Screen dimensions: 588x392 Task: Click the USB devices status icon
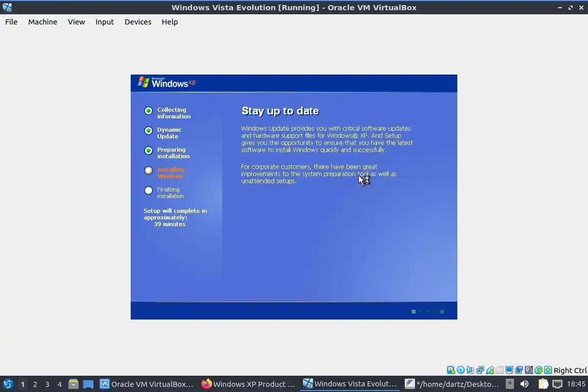tap(490, 370)
